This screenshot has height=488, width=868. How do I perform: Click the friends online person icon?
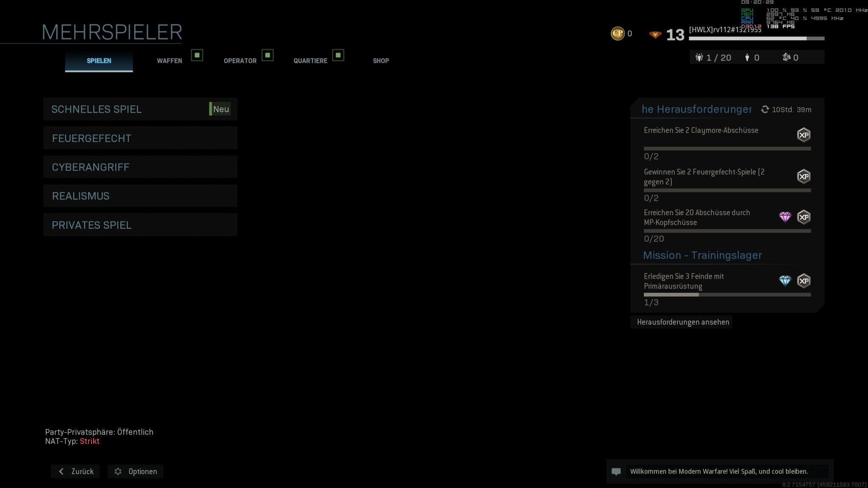tap(747, 58)
